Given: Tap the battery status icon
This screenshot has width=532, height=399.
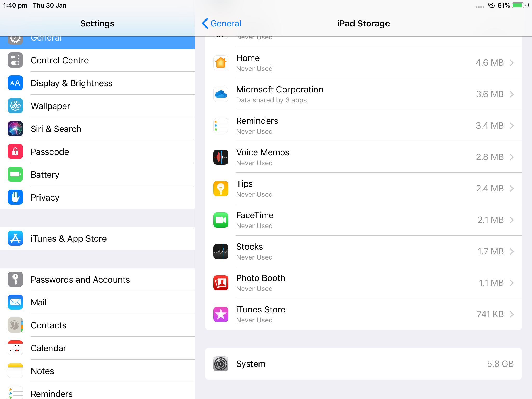Looking at the screenshot, I should point(518,5).
